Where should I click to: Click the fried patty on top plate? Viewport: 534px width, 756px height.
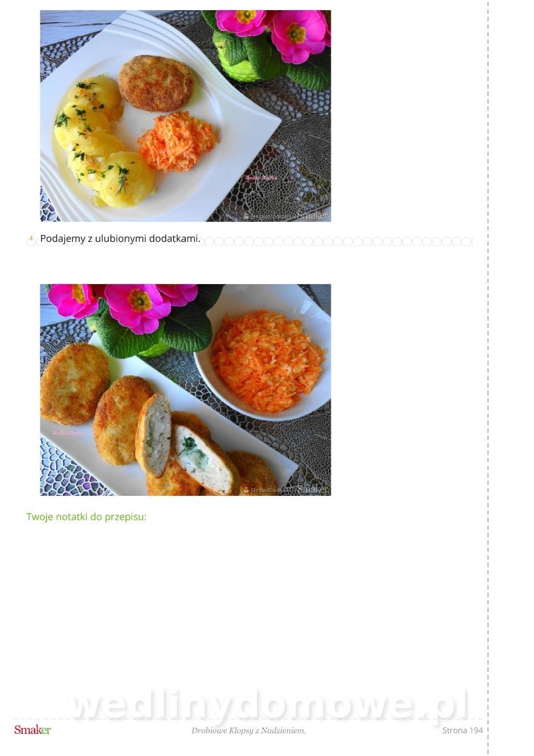point(156,83)
